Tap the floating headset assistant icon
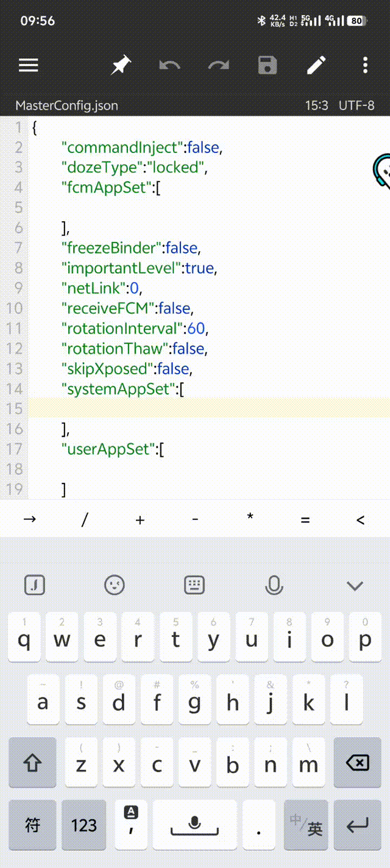390x868 pixels. click(382, 173)
